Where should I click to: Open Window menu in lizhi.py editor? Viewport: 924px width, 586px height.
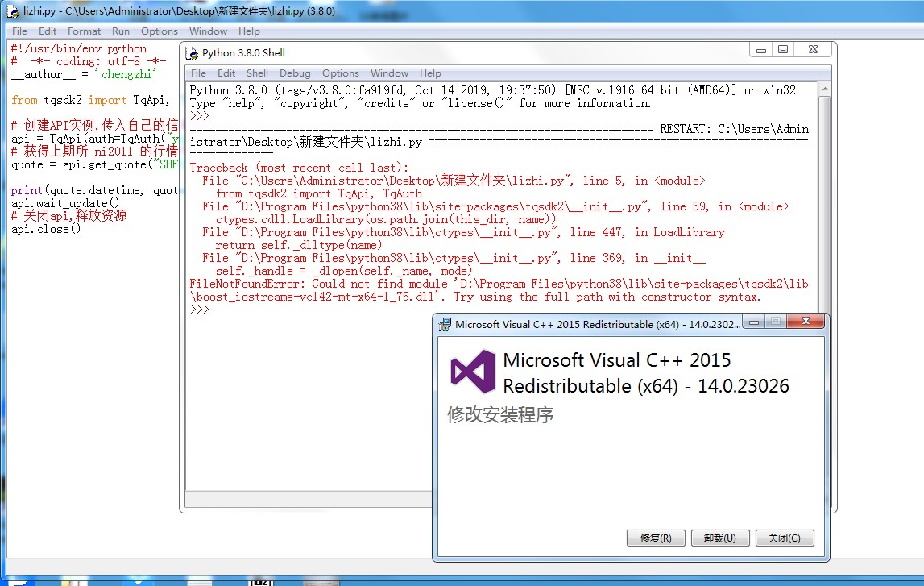pos(208,31)
